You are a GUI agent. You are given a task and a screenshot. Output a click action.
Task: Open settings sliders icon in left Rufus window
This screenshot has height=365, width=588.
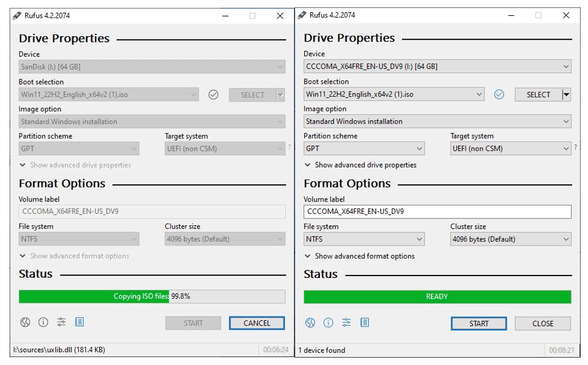click(61, 322)
